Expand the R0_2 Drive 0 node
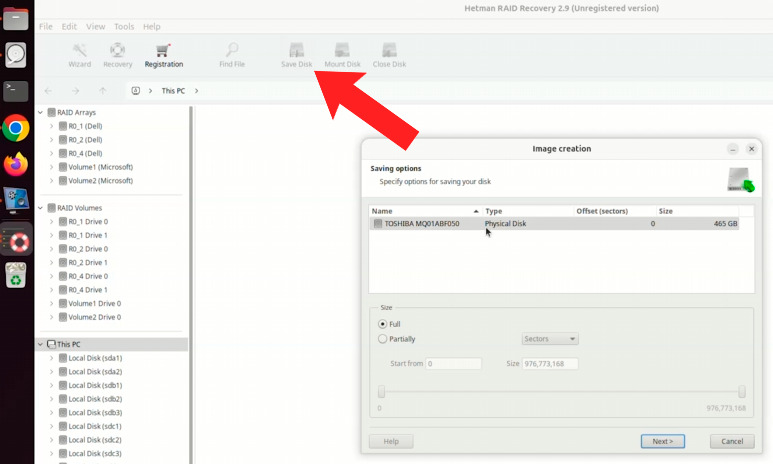Image resolution: width=773 pixels, height=464 pixels. pyautogui.click(x=51, y=249)
